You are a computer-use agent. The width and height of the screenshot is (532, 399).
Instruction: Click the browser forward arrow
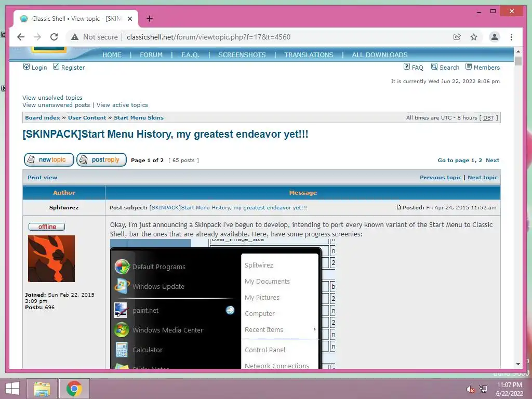point(37,37)
